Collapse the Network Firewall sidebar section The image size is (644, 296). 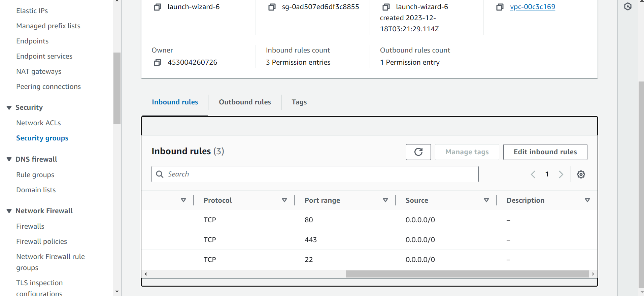[9, 211]
